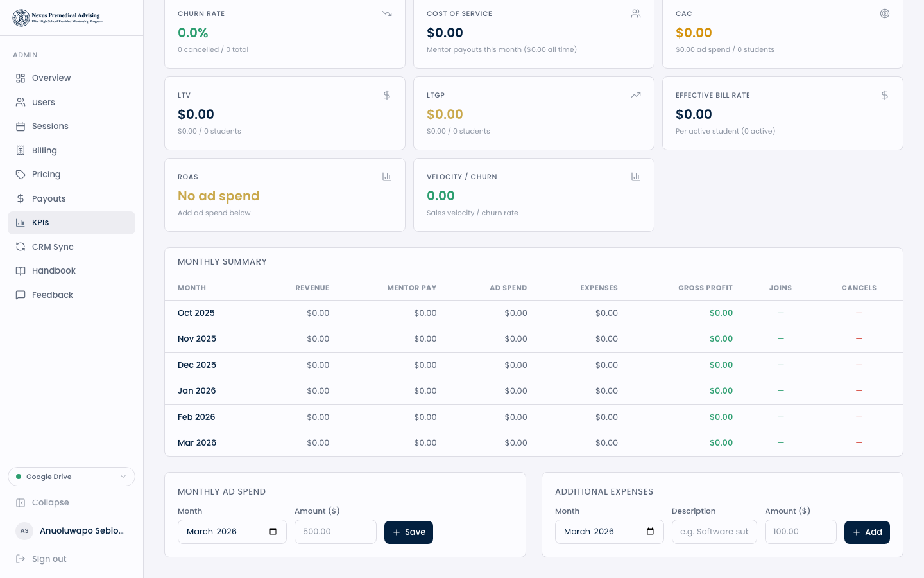Save the monthly ad spend
Viewport: 924px width, 578px height.
(x=408, y=532)
